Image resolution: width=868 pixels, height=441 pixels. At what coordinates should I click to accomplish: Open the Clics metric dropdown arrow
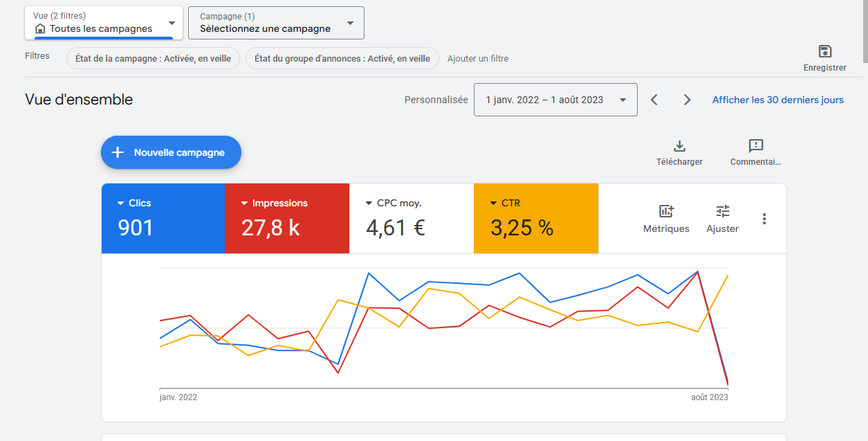[120, 204]
